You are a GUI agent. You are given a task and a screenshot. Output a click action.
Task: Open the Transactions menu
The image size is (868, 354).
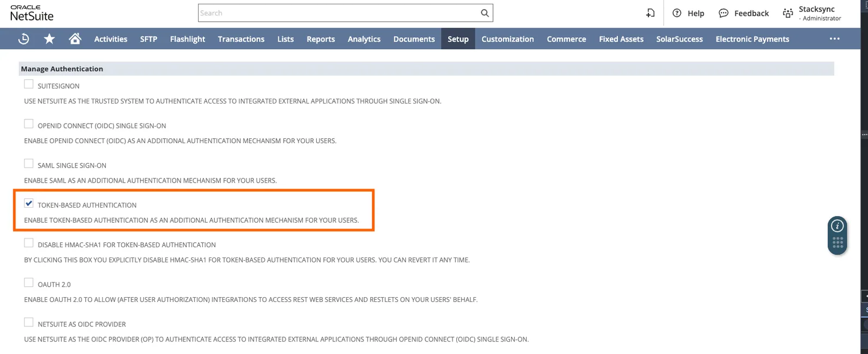pyautogui.click(x=241, y=39)
